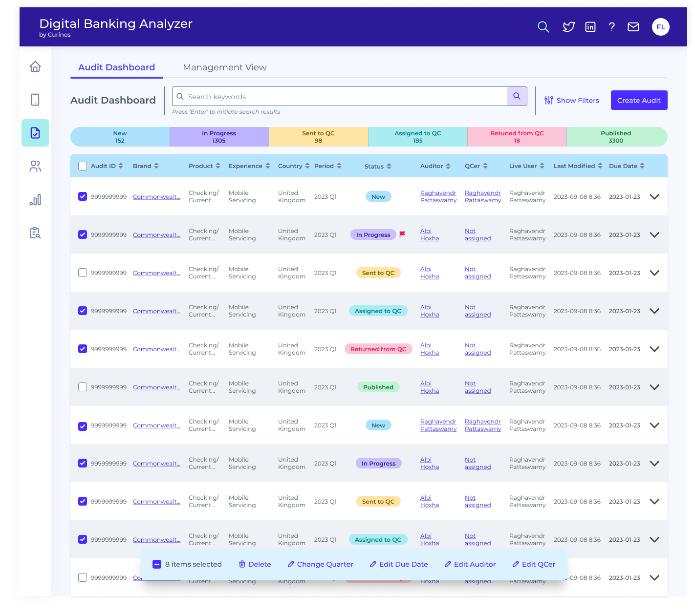The width and height of the screenshot is (695, 616).
Task: View the analytics bar-chart sidebar icon
Action: pyautogui.click(x=35, y=199)
